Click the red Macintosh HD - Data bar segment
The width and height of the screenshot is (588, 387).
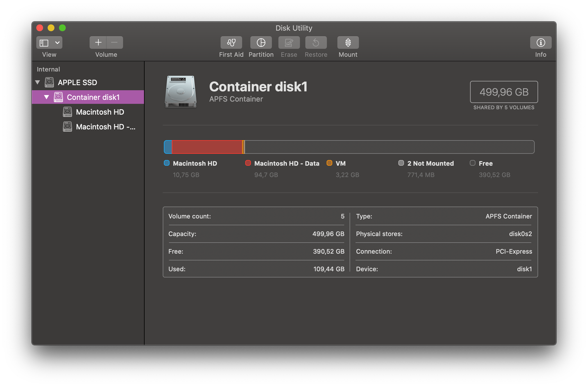pyautogui.click(x=207, y=147)
